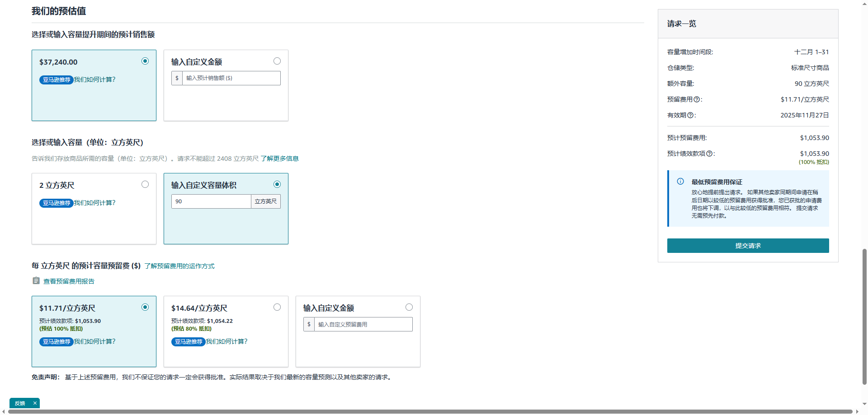Click 我们如何计算? under $37,240.00
Screen dimensions: 868x415
(94, 79)
